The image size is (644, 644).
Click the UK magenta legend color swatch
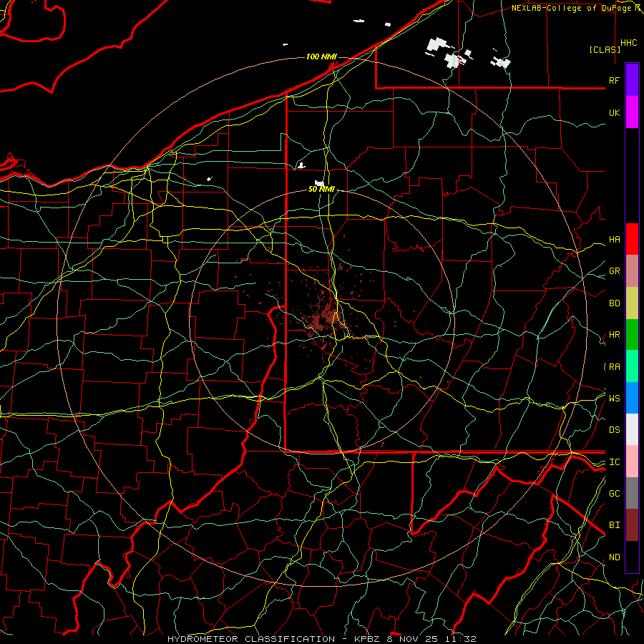tap(632, 112)
